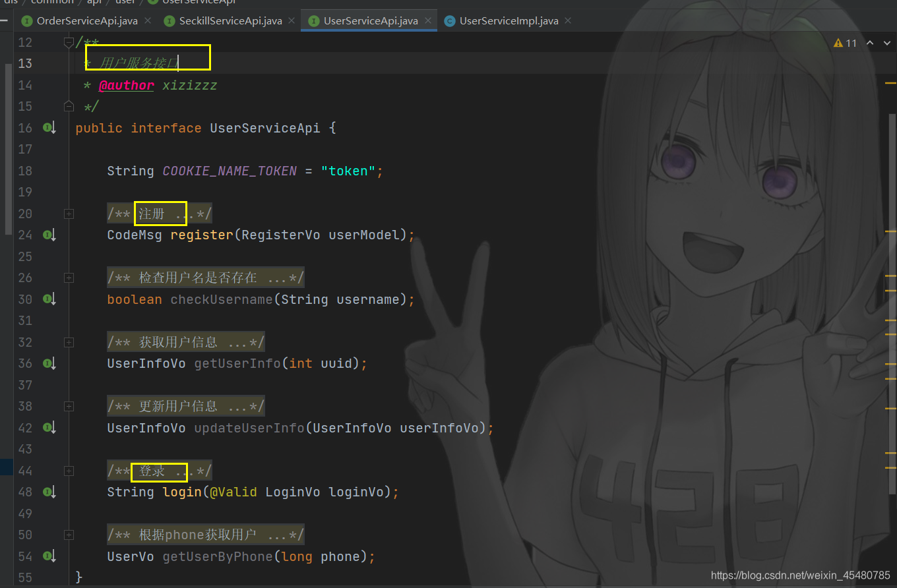Click the author name xizizzz
Viewport: 897px width, 588px height.
coord(190,85)
